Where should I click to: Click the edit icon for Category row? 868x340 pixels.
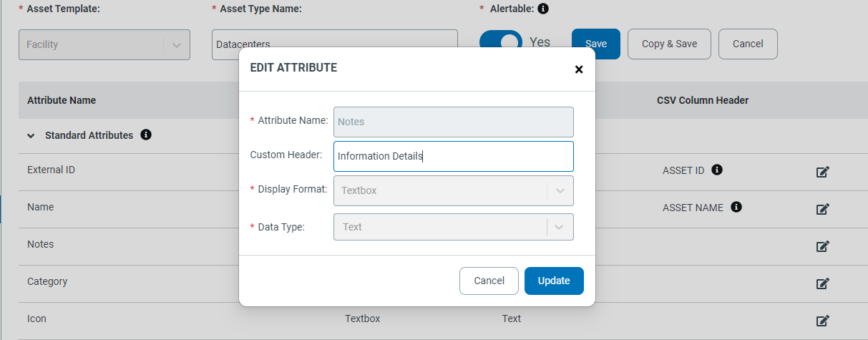coord(823,283)
